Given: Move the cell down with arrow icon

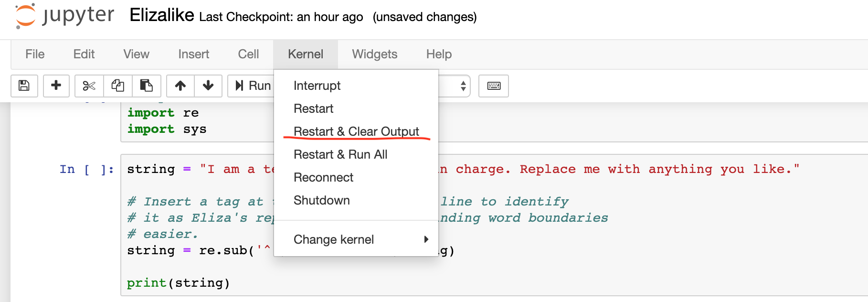Looking at the screenshot, I should pos(208,86).
